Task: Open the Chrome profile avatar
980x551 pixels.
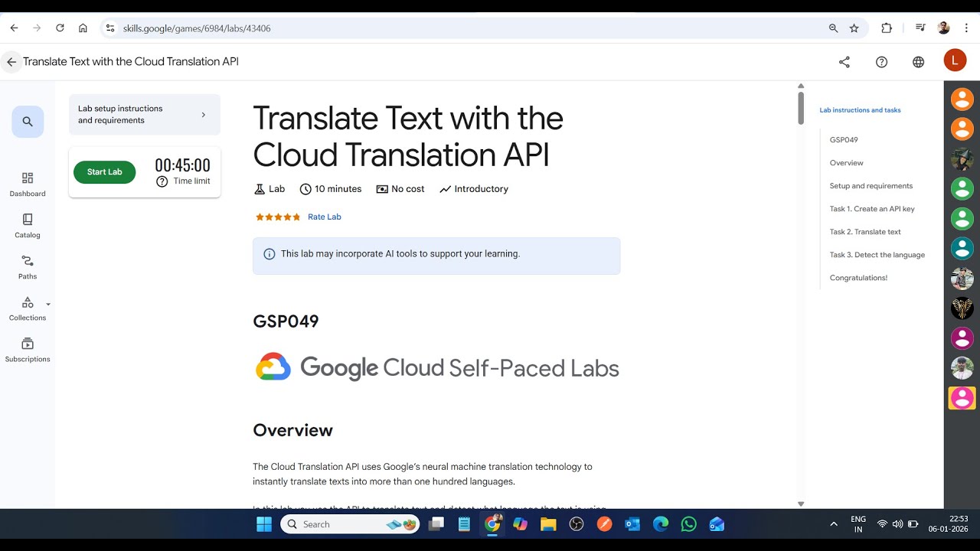Action: 943,28
